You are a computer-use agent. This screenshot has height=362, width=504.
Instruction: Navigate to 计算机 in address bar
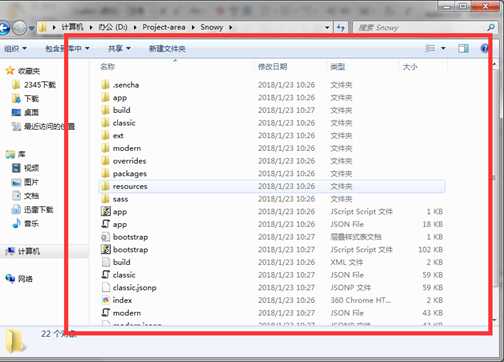pyautogui.click(x=72, y=27)
